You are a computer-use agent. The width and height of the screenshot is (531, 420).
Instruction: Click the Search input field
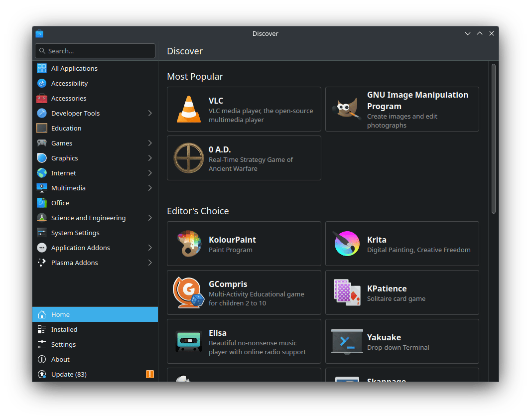[x=95, y=51]
